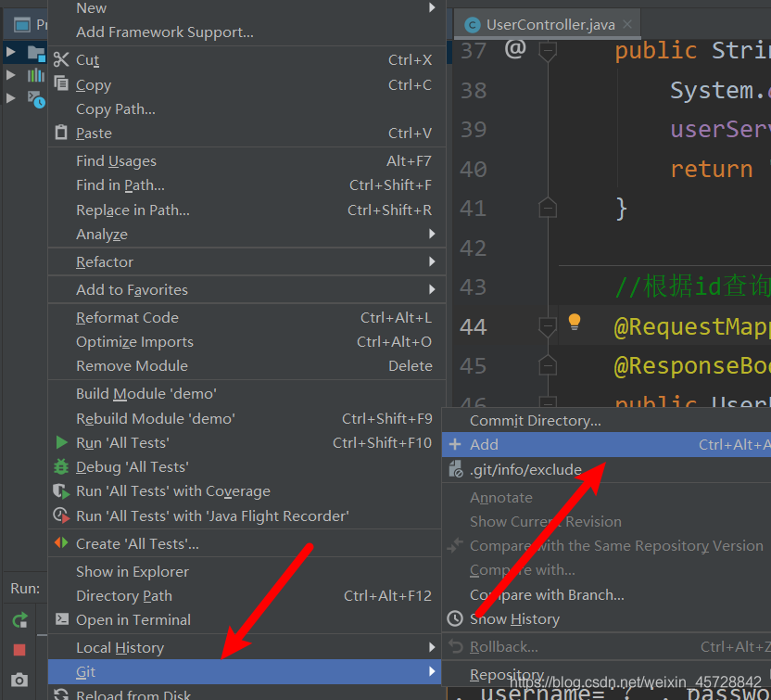The height and width of the screenshot is (700, 771).
Task: Expand the Local History submenu arrow
Action: pyautogui.click(x=432, y=647)
